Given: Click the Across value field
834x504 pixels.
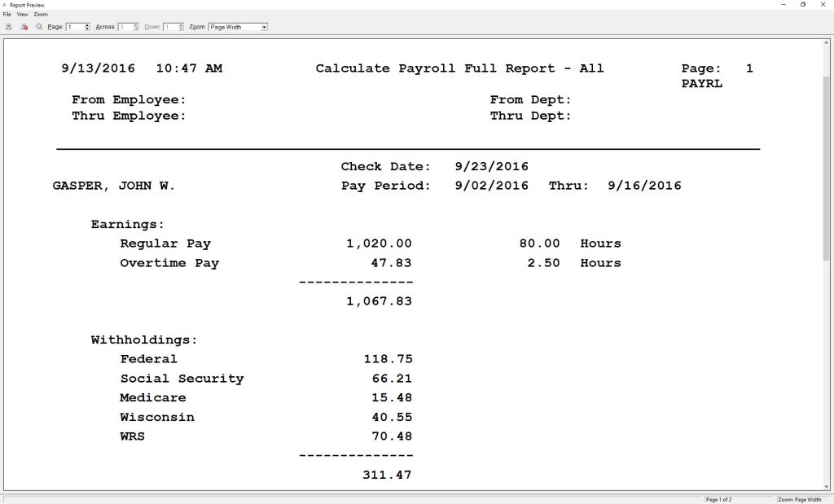Looking at the screenshot, I should [x=126, y=27].
